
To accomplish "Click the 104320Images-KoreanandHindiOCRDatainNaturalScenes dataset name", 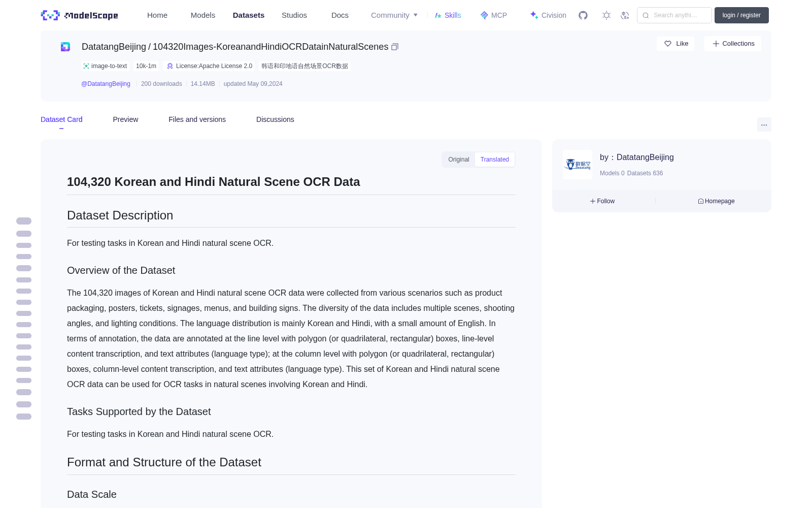I will 270,47.
